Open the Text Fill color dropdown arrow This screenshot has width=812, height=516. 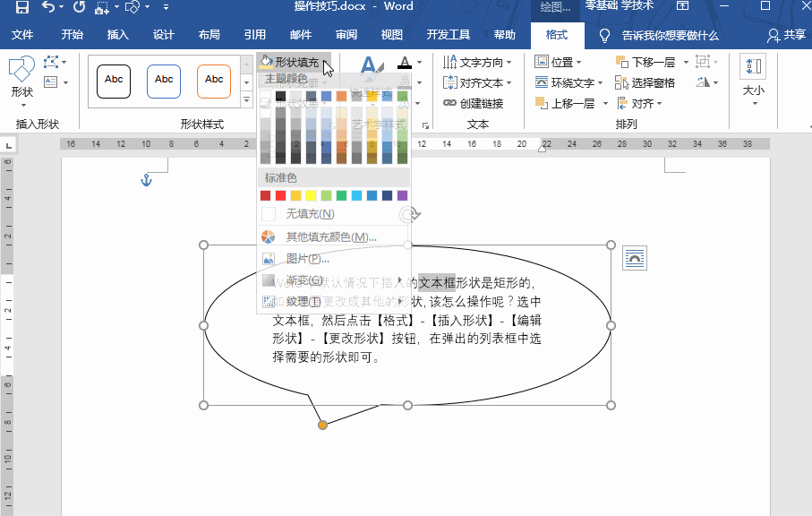tap(420, 63)
